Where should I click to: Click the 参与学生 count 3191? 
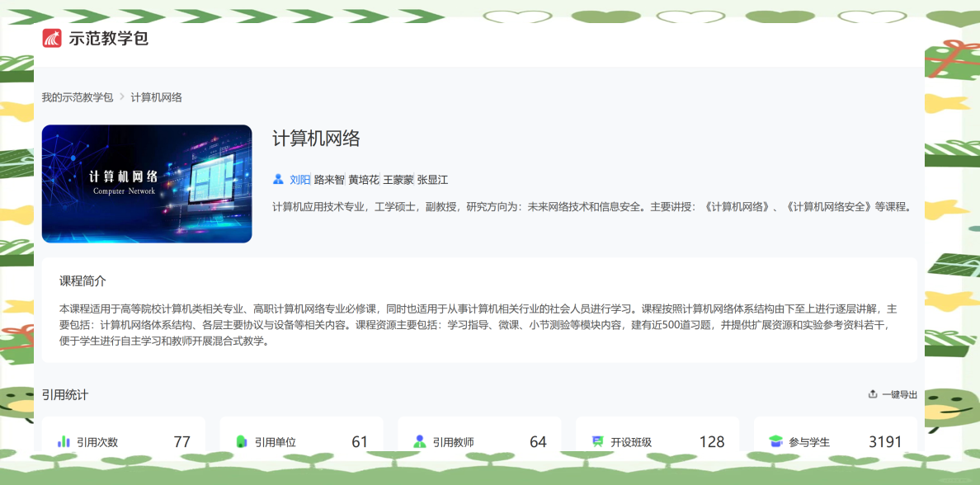point(885,441)
